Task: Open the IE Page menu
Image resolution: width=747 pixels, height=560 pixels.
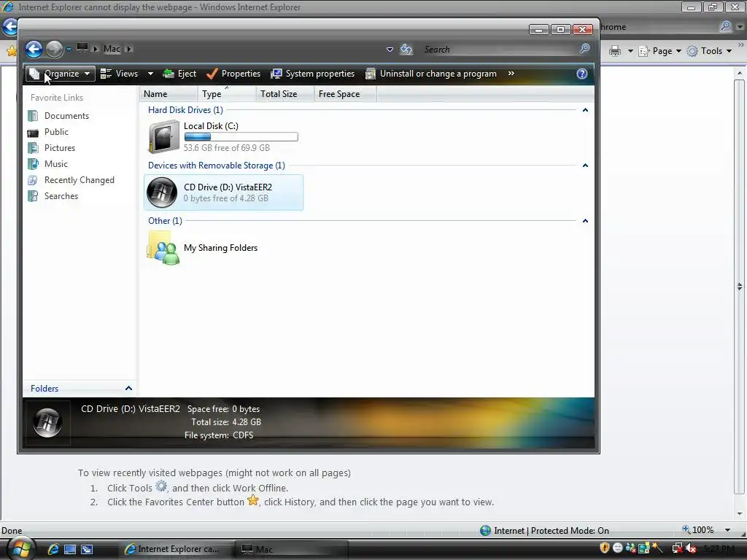Action: pyautogui.click(x=659, y=51)
